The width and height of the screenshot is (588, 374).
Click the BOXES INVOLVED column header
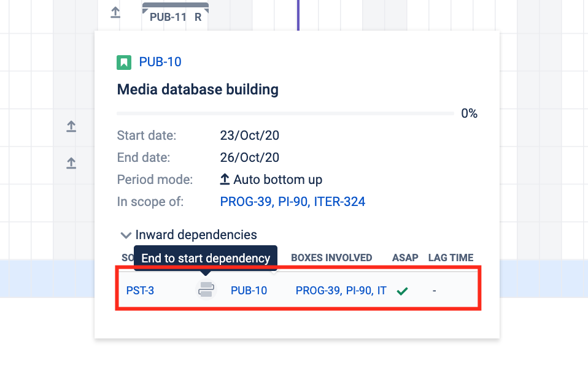pyautogui.click(x=331, y=258)
